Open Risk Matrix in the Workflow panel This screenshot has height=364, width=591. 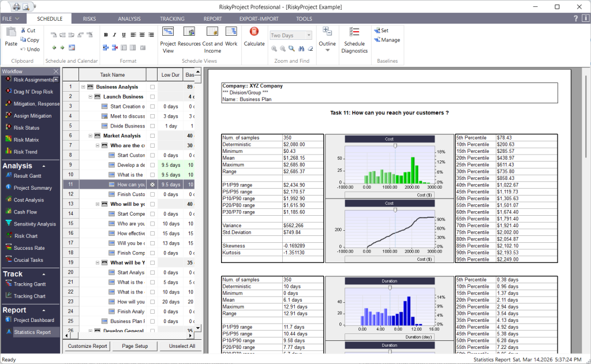coord(27,140)
